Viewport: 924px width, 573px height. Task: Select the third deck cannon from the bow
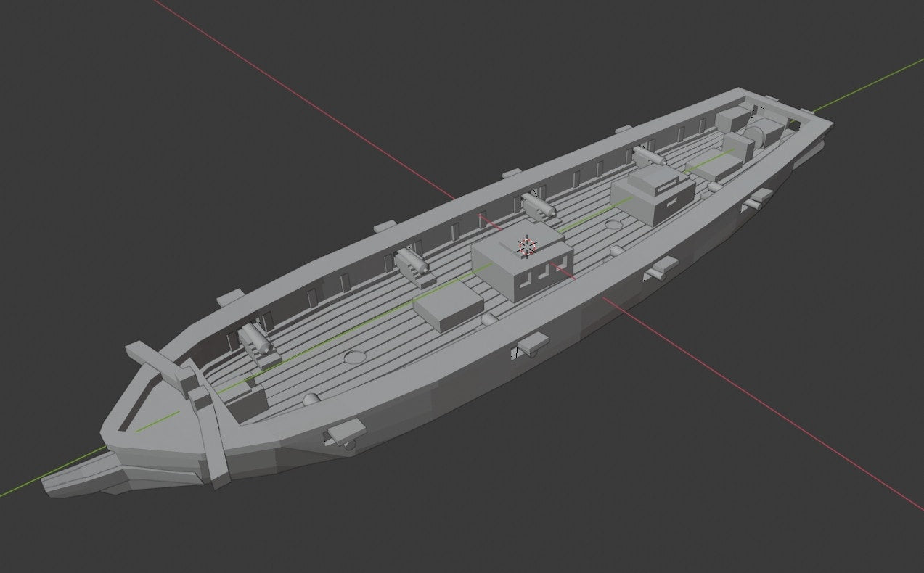click(538, 206)
